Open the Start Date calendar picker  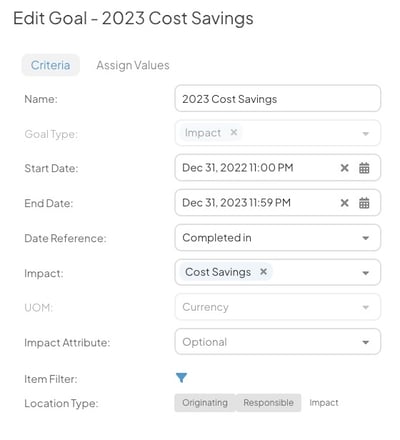coord(364,168)
